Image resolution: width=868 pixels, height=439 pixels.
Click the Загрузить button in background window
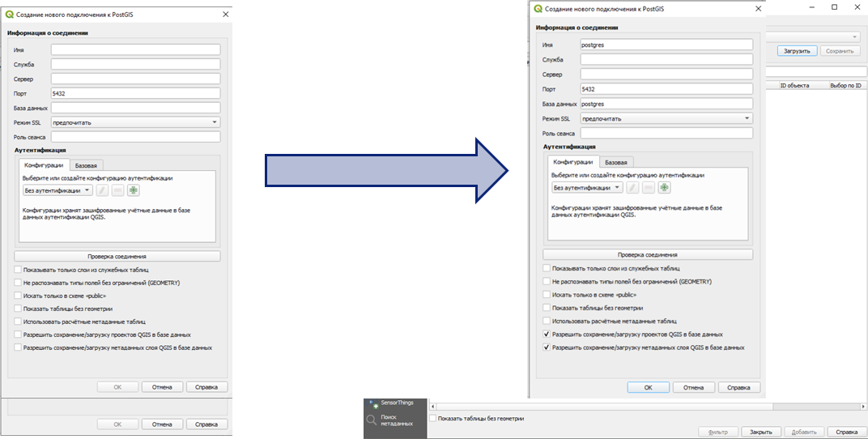point(797,50)
